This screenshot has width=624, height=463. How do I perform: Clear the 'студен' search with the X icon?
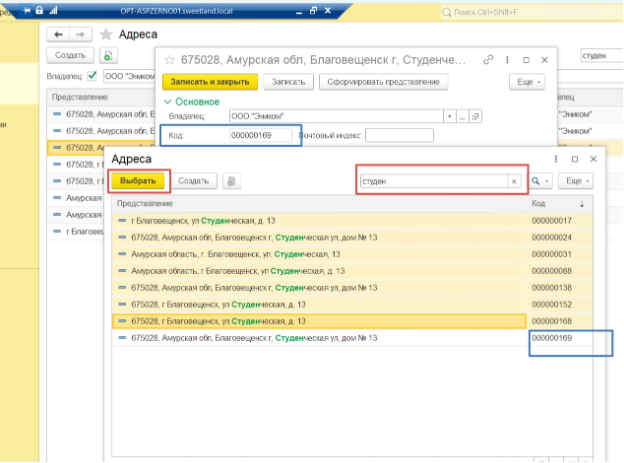[x=514, y=181]
